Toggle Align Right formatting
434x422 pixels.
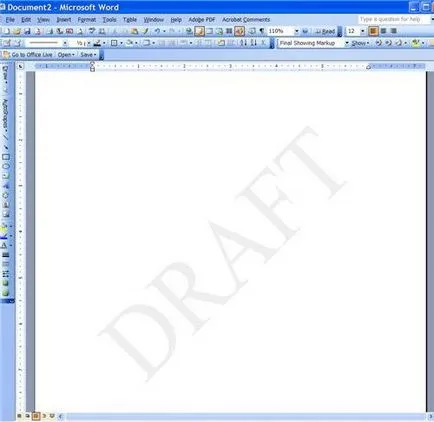pos(394,31)
